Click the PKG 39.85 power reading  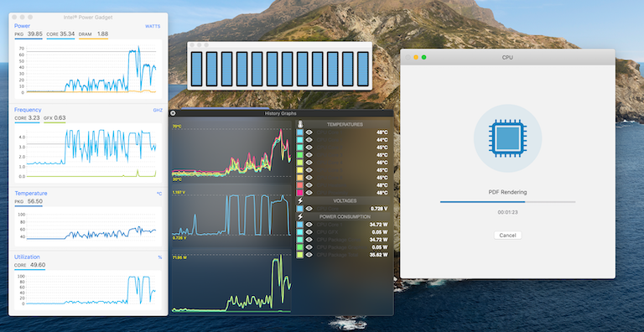tap(29, 34)
